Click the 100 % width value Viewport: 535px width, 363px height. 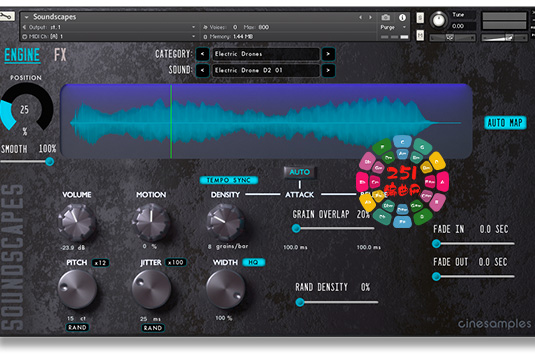224,318
